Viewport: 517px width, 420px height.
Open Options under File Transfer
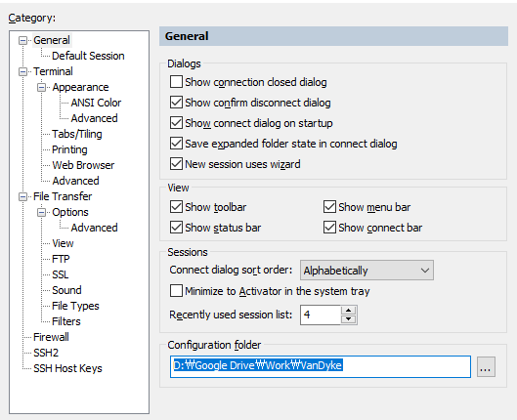[70, 212]
